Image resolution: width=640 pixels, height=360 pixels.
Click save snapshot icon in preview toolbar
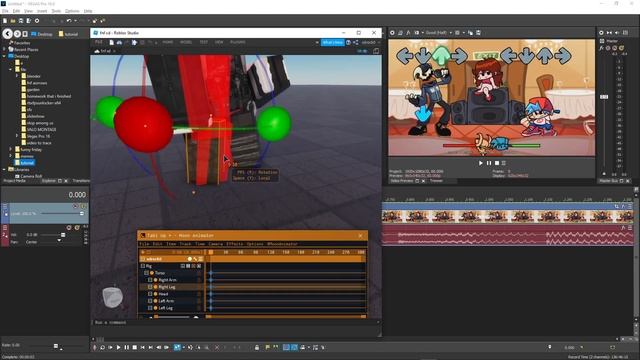[478, 33]
